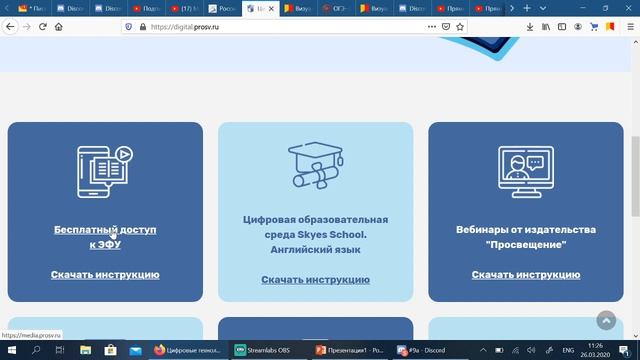
Task: Download instruction in the Вебинары card
Action: pos(526,275)
